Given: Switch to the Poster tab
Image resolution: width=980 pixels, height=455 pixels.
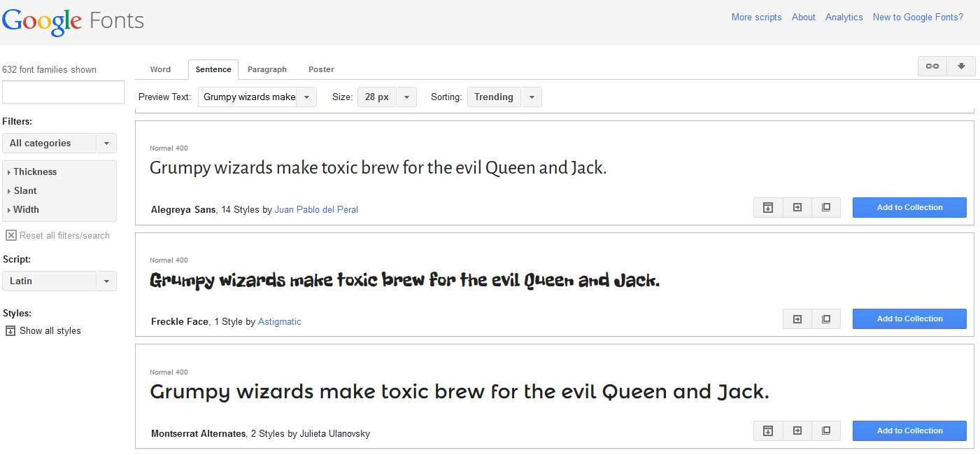Looking at the screenshot, I should coord(321,69).
